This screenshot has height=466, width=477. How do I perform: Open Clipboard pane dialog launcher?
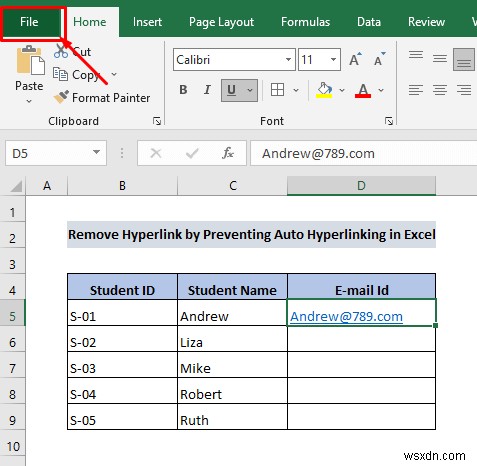pos(157,121)
